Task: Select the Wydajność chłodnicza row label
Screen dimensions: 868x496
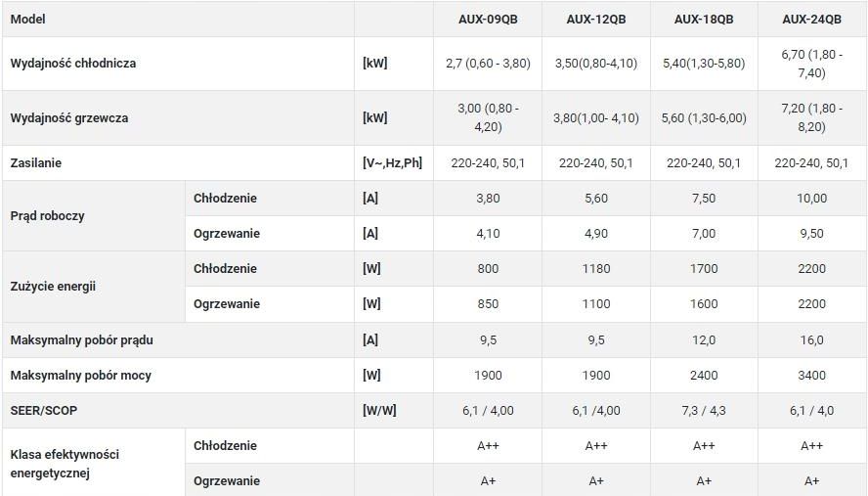Action: (x=73, y=64)
